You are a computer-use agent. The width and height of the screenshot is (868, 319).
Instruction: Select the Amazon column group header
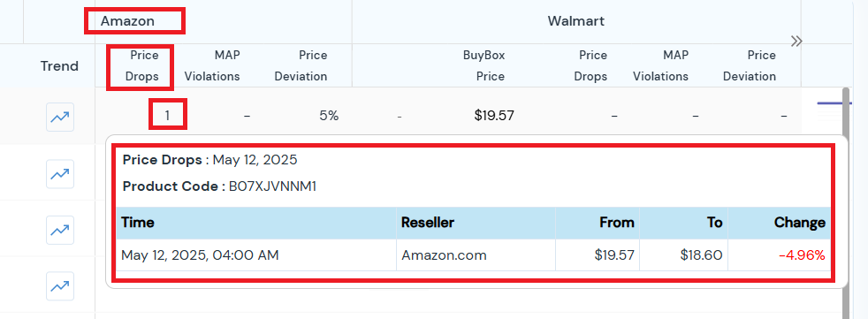tap(127, 21)
